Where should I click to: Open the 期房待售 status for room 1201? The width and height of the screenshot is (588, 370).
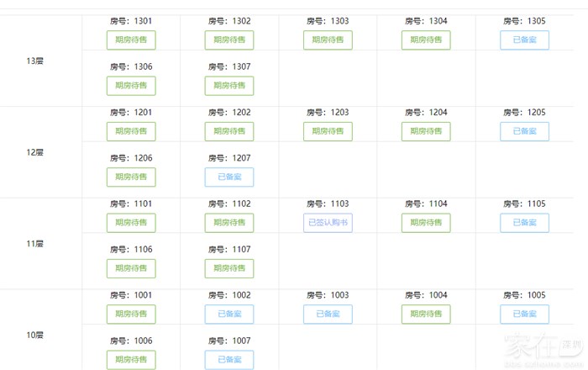click(131, 131)
